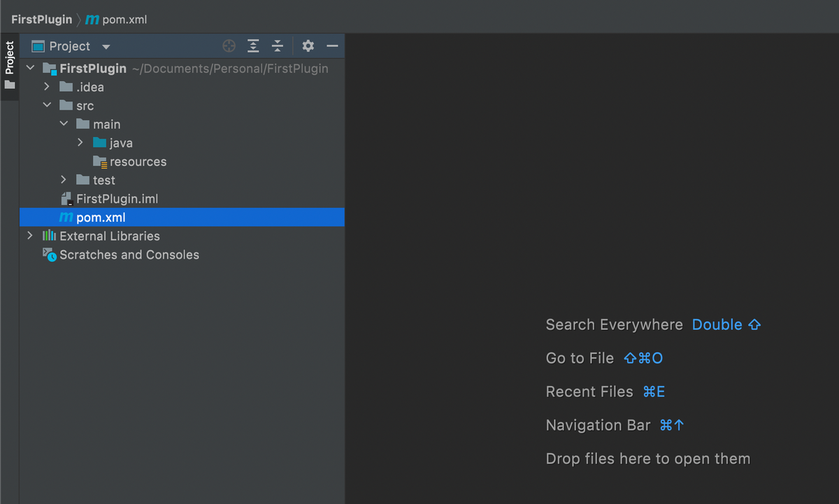The width and height of the screenshot is (839, 504).
Task: Collapse the src folder
Action: pyautogui.click(x=47, y=106)
